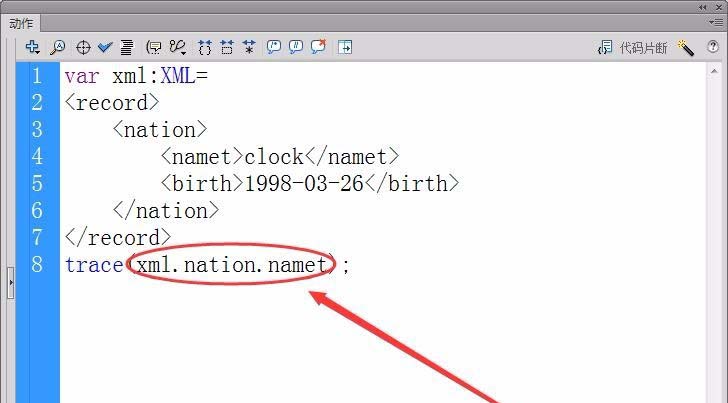Click Collapse selection icon
The height and width of the screenshot is (403, 728).
227,47
